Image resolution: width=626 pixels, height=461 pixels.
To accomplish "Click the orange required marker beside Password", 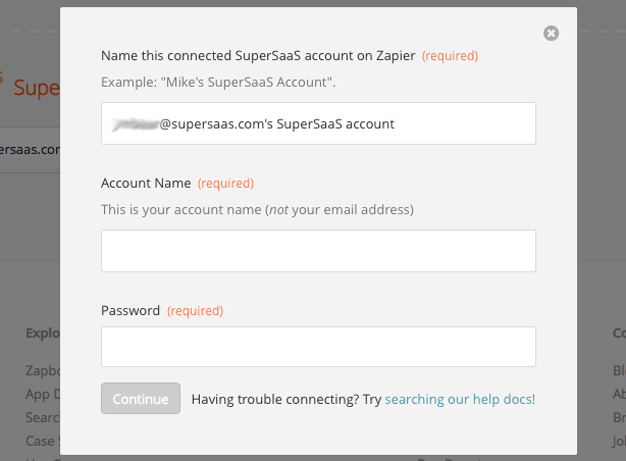I will coord(195,311).
